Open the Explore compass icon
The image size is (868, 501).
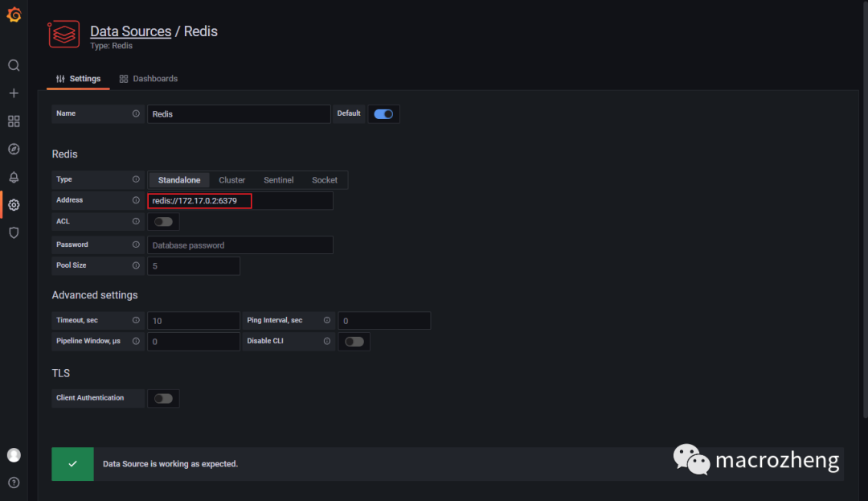point(14,149)
